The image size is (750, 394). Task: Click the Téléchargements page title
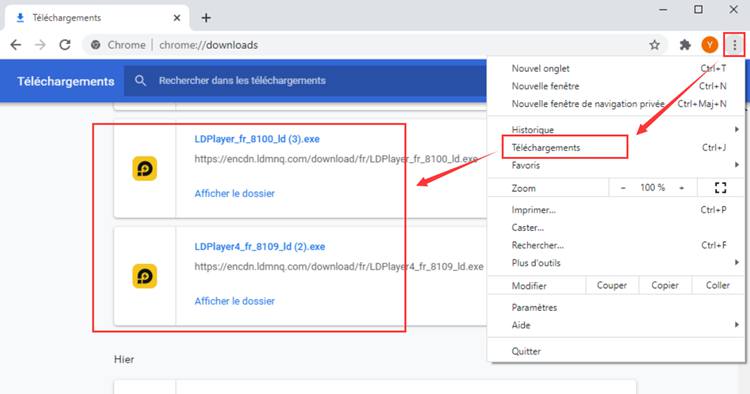[x=66, y=81]
